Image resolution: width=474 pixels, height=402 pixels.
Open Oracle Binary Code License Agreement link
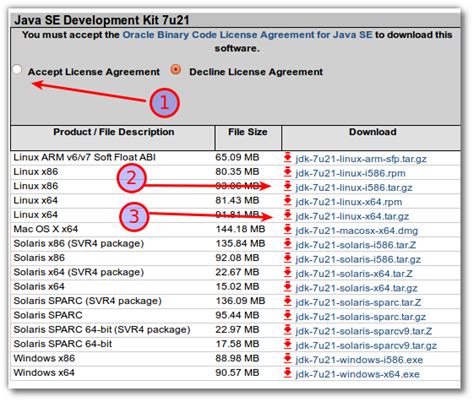pyautogui.click(x=247, y=35)
